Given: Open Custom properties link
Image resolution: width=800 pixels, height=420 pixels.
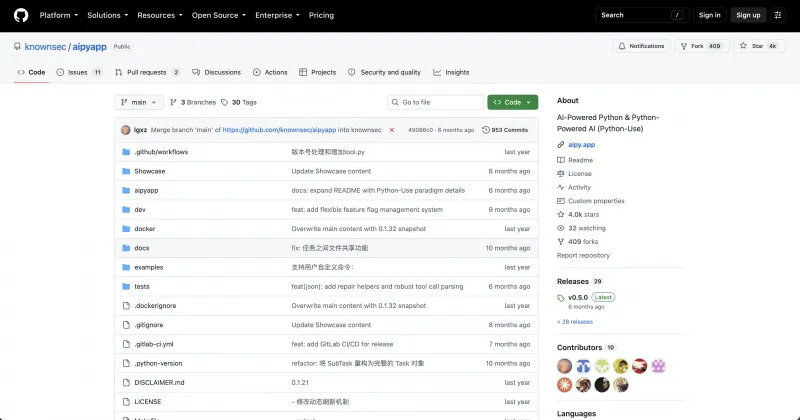Looking at the screenshot, I should [591, 201].
